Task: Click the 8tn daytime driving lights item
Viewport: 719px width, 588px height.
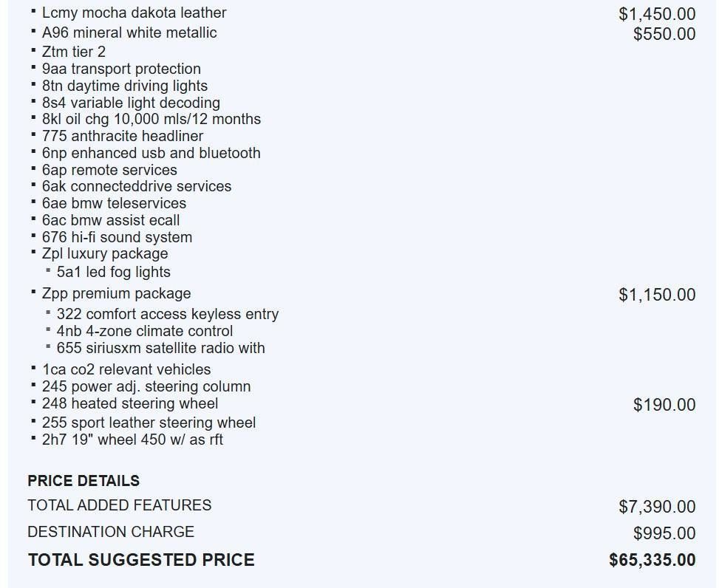Action: [124, 86]
